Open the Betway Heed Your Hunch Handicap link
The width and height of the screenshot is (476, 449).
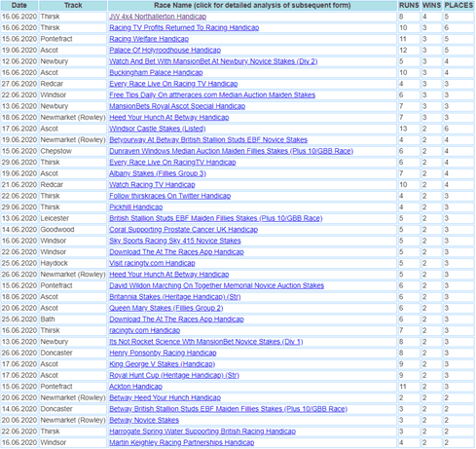pyautogui.click(x=165, y=397)
